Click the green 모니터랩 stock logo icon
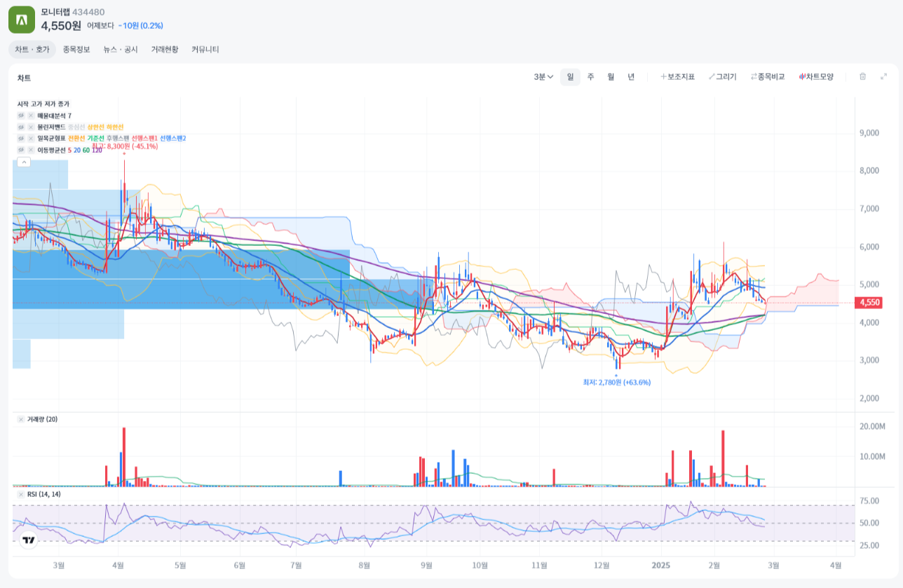This screenshot has width=903, height=588. coord(21,19)
